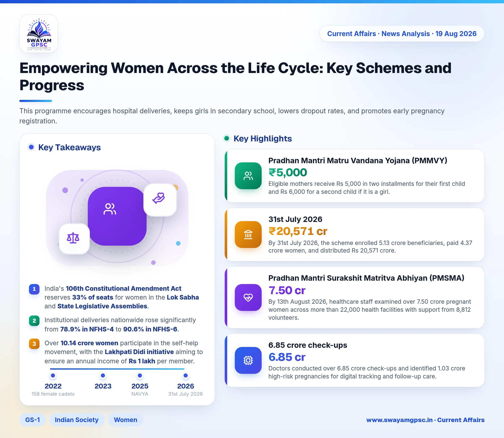
Task: Click the blue chip icon for 6.85 crore check-ups
Action: pyautogui.click(x=248, y=360)
